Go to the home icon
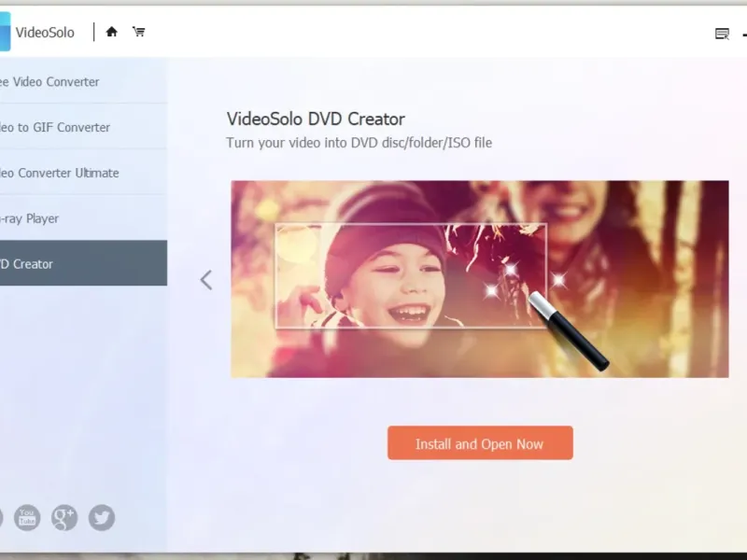This screenshot has width=747, height=560. (x=111, y=32)
